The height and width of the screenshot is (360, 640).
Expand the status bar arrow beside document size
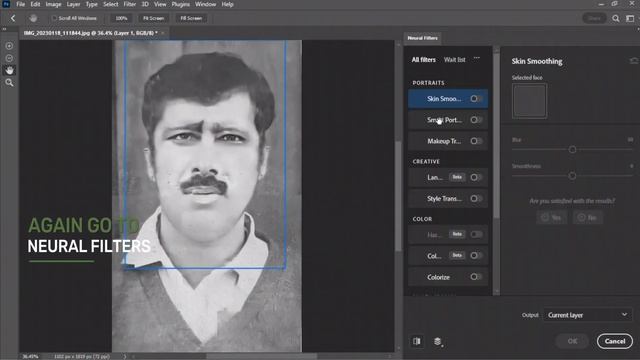click(x=125, y=356)
